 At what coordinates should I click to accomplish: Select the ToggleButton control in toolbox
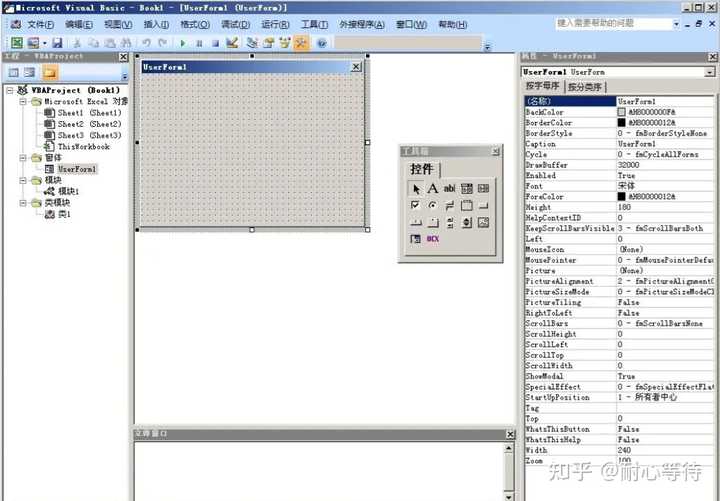449,206
